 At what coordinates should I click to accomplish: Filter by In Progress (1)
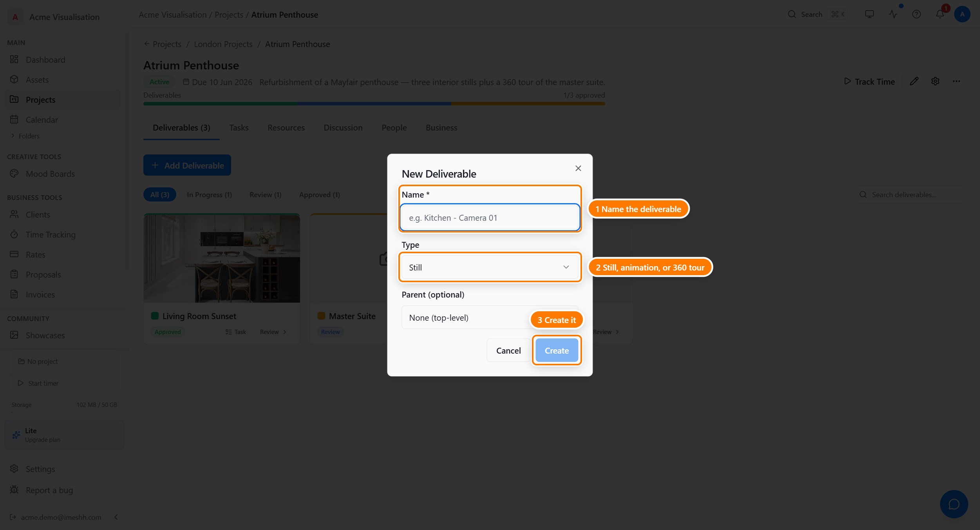pos(210,194)
